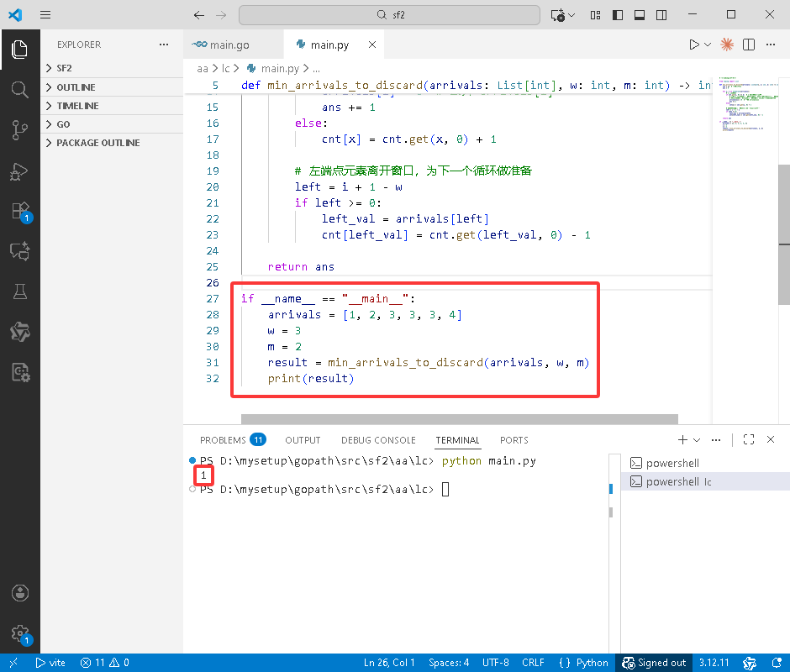Click Signed out status item

pyautogui.click(x=654, y=663)
